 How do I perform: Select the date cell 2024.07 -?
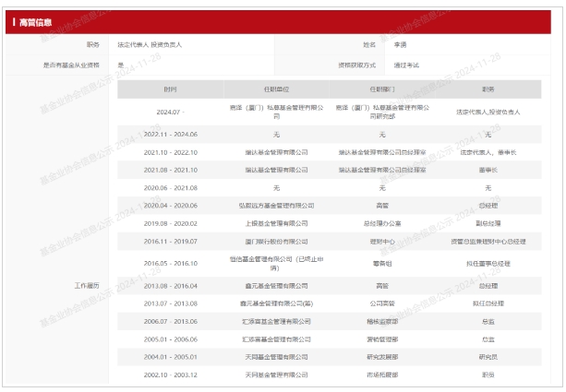point(171,113)
